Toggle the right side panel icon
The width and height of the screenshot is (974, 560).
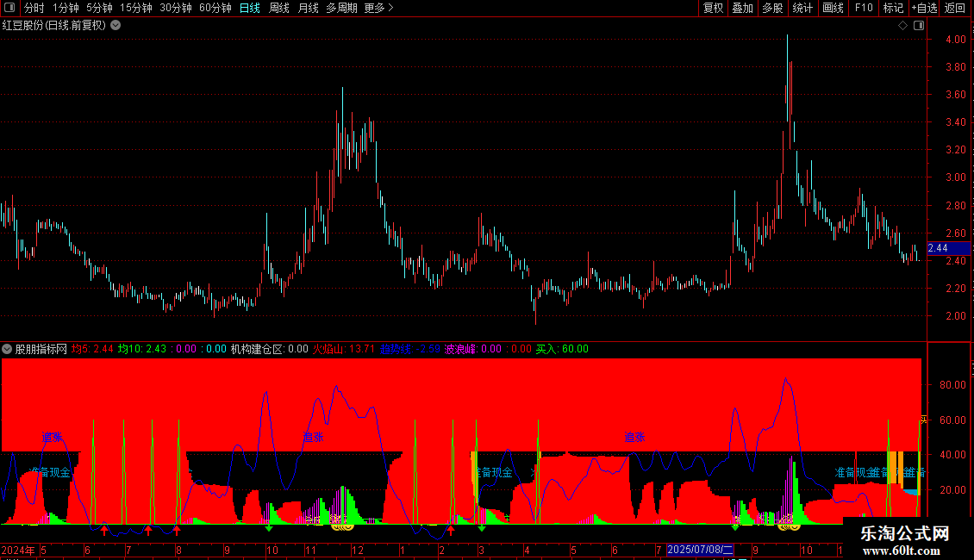coord(919,26)
